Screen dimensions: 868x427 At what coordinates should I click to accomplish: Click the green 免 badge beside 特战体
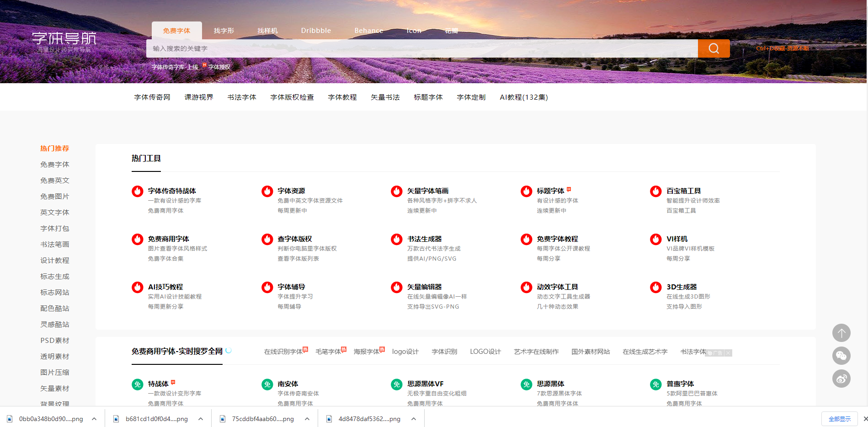tap(138, 384)
